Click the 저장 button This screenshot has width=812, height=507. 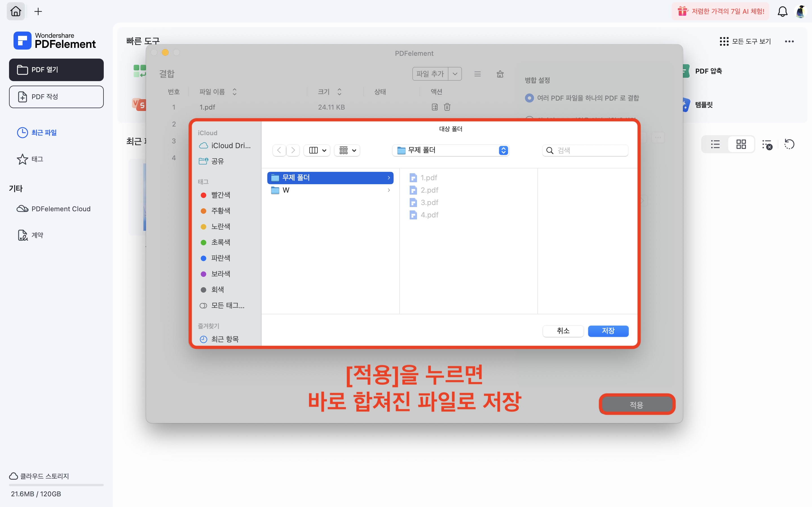click(608, 331)
